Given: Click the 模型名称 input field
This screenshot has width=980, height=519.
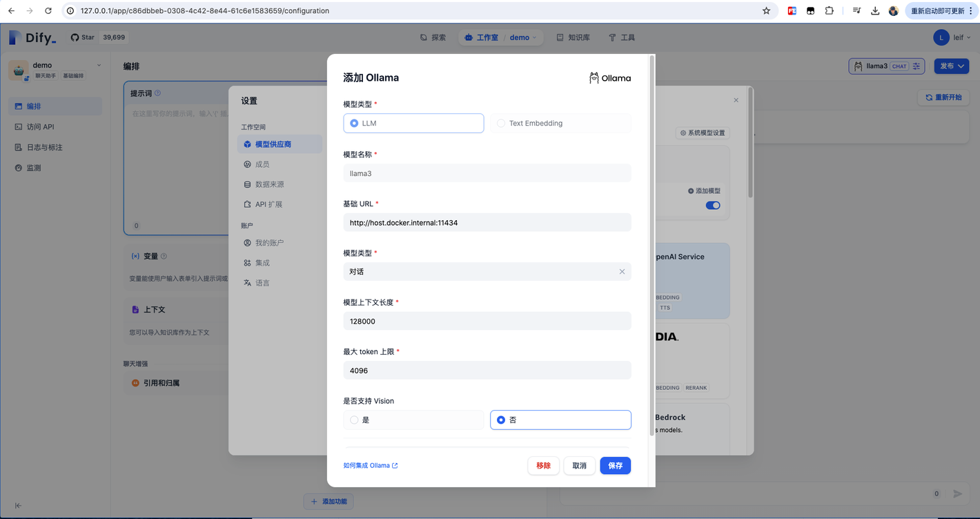Looking at the screenshot, I should [x=487, y=173].
